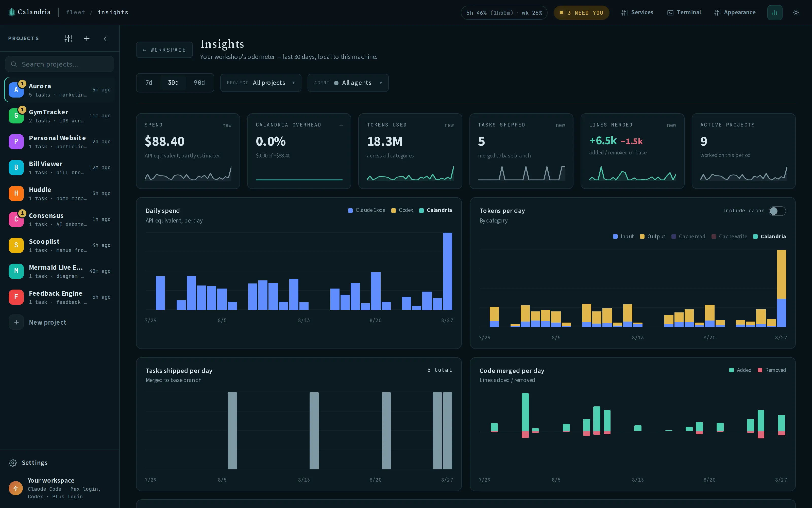
Task: Open the Feedback Engine project avatar
Action: 16,297
